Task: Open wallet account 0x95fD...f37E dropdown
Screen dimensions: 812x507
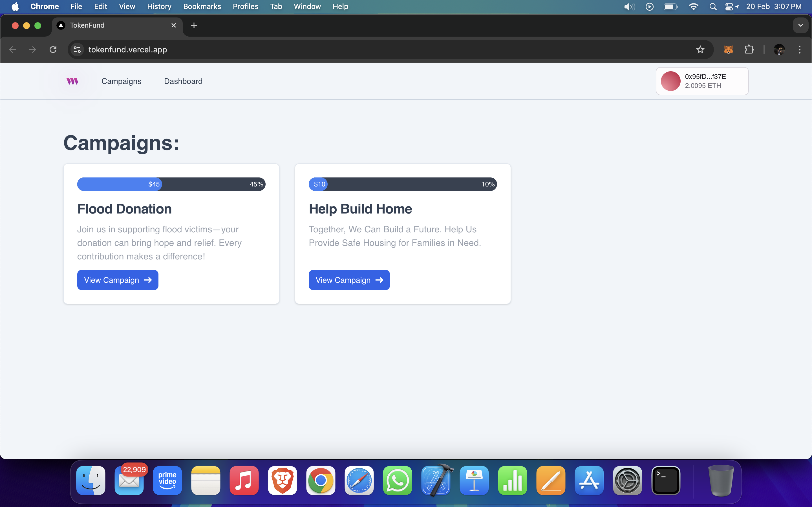Action: point(702,81)
